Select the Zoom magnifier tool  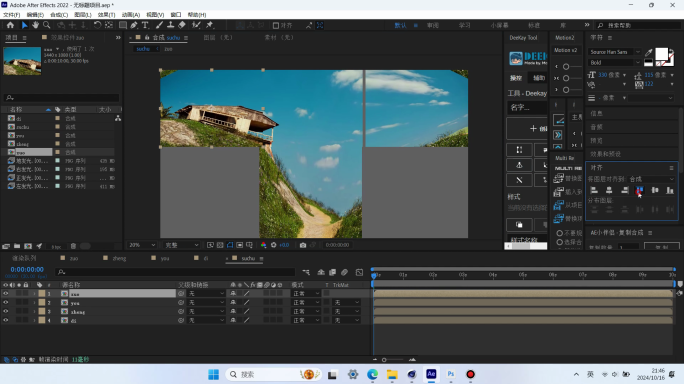point(47,25)
